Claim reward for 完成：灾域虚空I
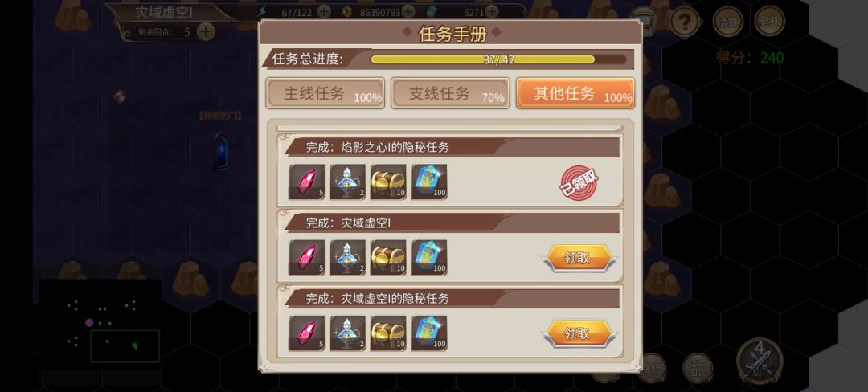 [579, 258]
